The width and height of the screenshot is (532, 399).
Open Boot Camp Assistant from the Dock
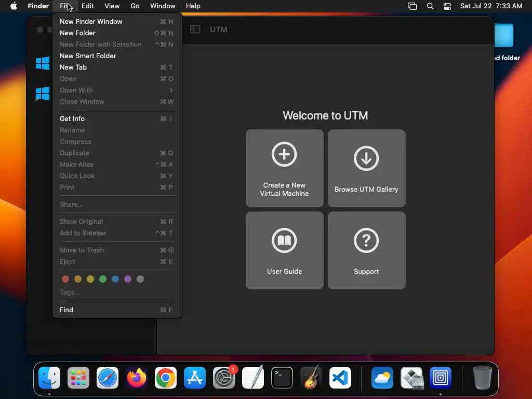[x=411, y=378]
